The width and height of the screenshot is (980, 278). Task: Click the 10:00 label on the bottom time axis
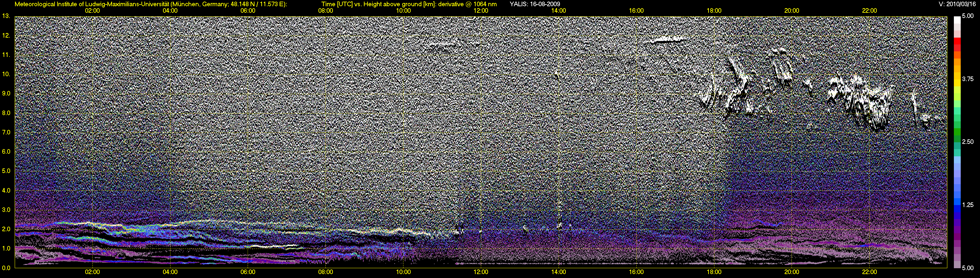pos(403,272)
